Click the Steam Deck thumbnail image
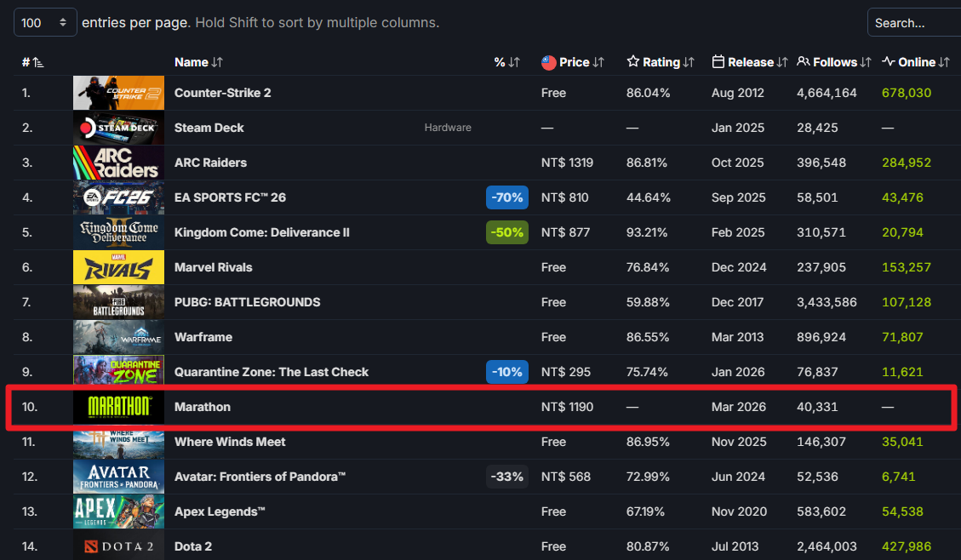The height and width of the screenshot is (560, 961). point(118,128)
